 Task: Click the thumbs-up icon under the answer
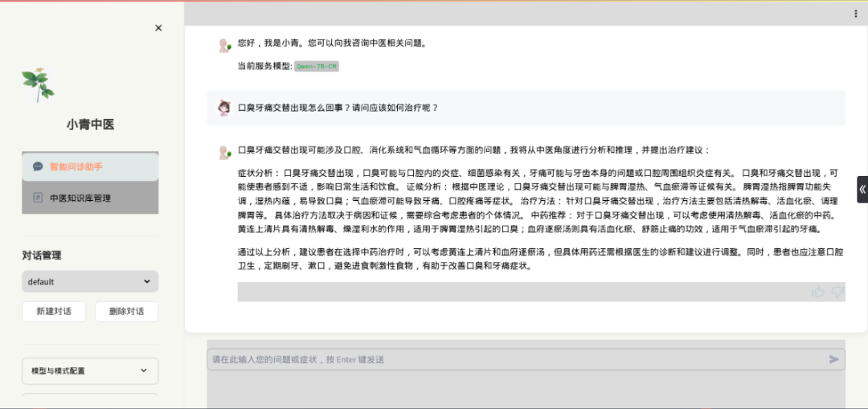(818, 292)
